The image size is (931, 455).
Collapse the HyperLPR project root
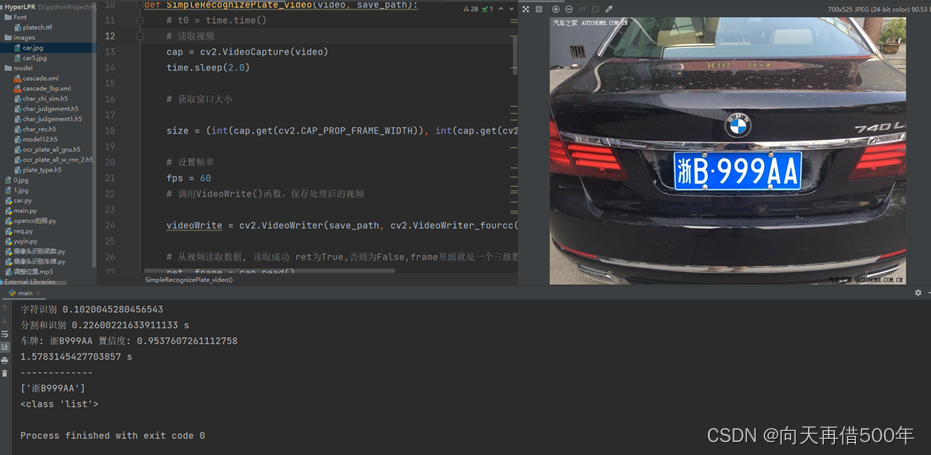coord(21,7)
